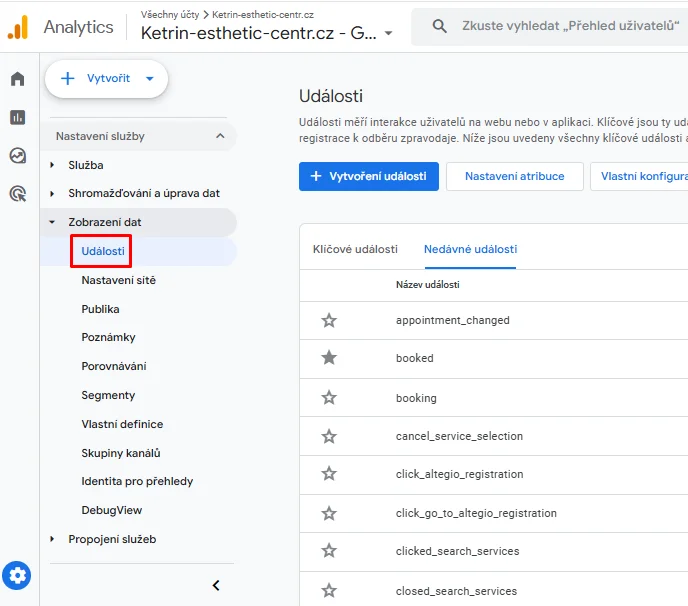Click Vytvoření události button
Screen dimensions: 688x606
click(369, 176)
